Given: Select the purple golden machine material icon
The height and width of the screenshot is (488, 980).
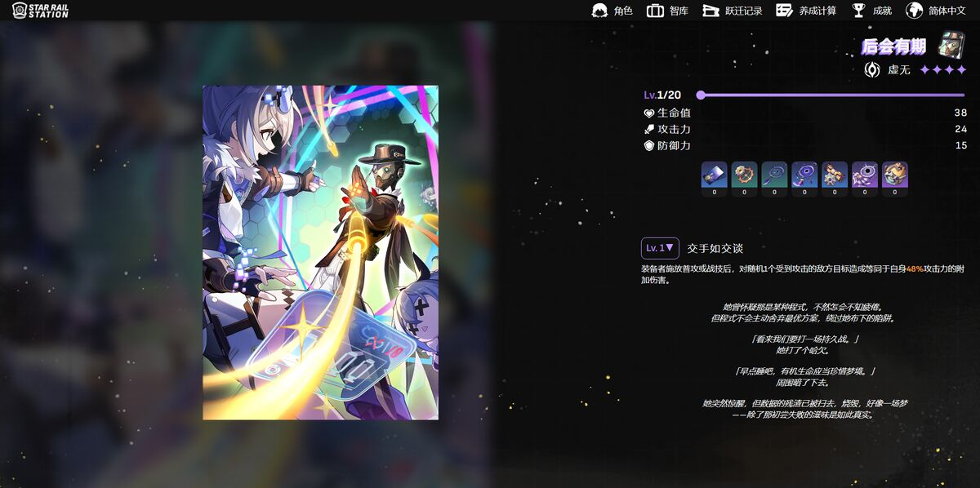Looking at the screenshot, I should tap(895, 175).
